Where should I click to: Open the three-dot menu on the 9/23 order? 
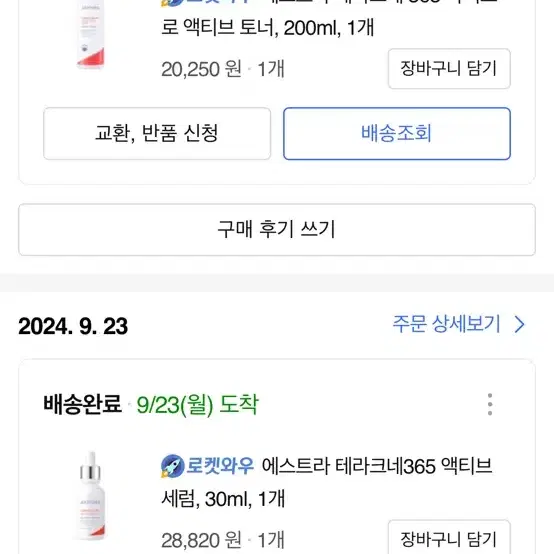pos(490,404)
